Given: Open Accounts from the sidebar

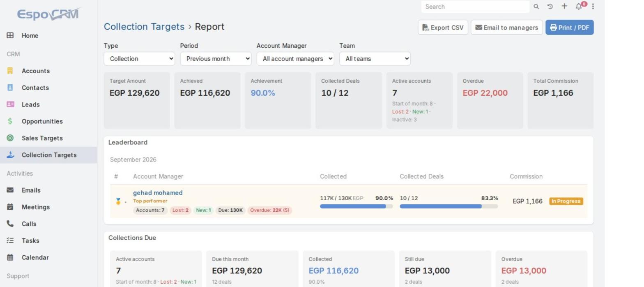Looking at the screenshot, I should click(x=48, y=71).
